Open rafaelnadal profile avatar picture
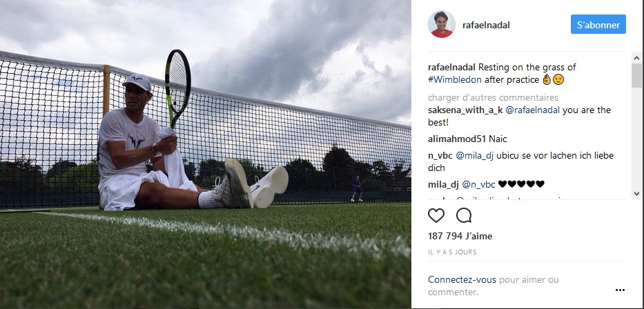 coord(442,25)
